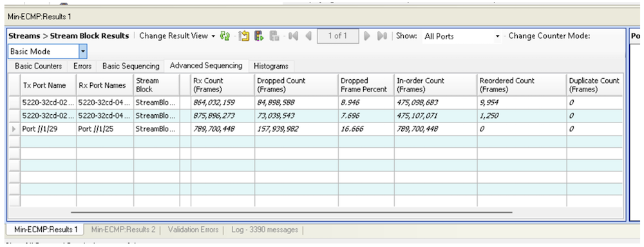Click the Tx Port Name column header
This screenshot has width=644, height=247.
click(48, 86)
